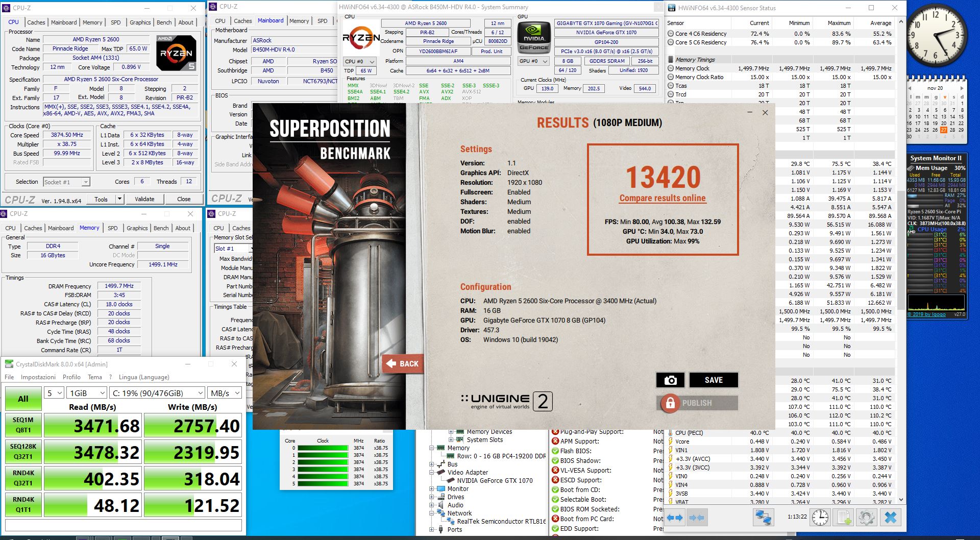Open the test count dropdown showing 5
This screenshot has height=540, width=980.
(54, 393)
